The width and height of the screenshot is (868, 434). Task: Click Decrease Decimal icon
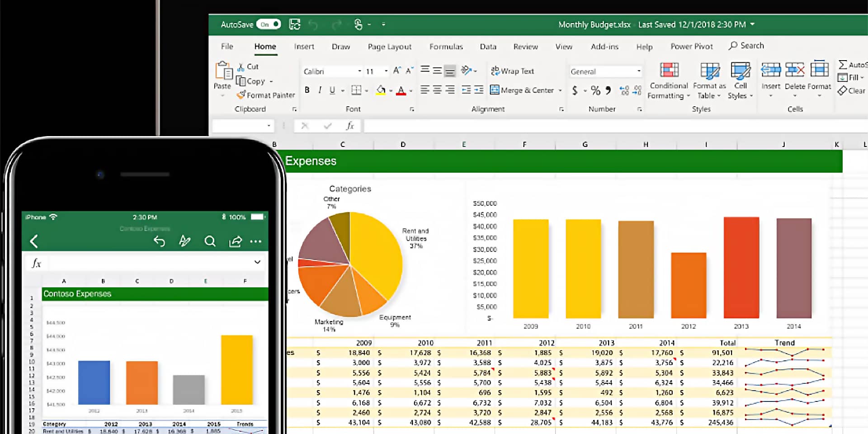coord(637,90)
